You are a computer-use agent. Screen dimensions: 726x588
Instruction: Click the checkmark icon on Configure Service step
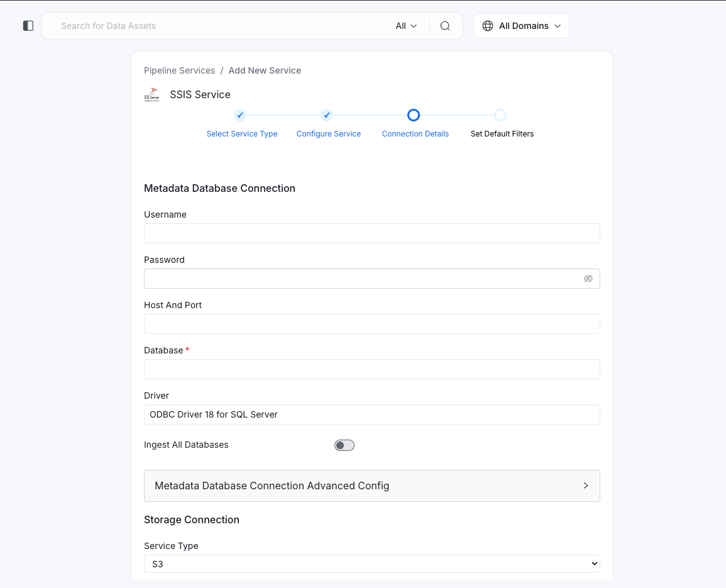(326, 115)
